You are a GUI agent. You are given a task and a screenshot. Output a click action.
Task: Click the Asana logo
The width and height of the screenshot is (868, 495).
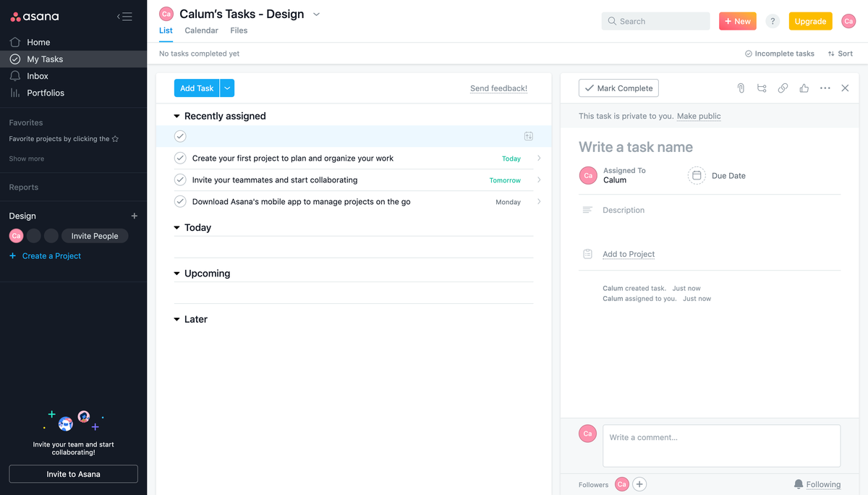click(35, 17)
